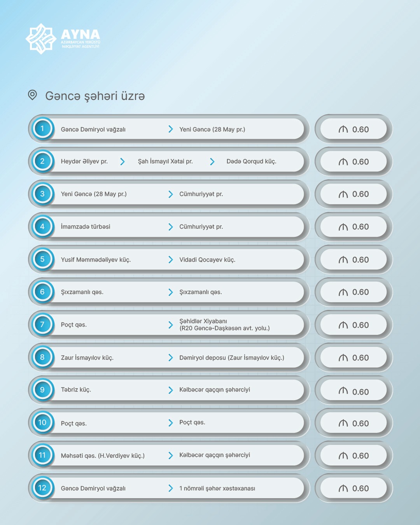Viewport: 420px width, 525px height.
Task: Click the 0.60 price button for route 6
Action: [353, 292]
